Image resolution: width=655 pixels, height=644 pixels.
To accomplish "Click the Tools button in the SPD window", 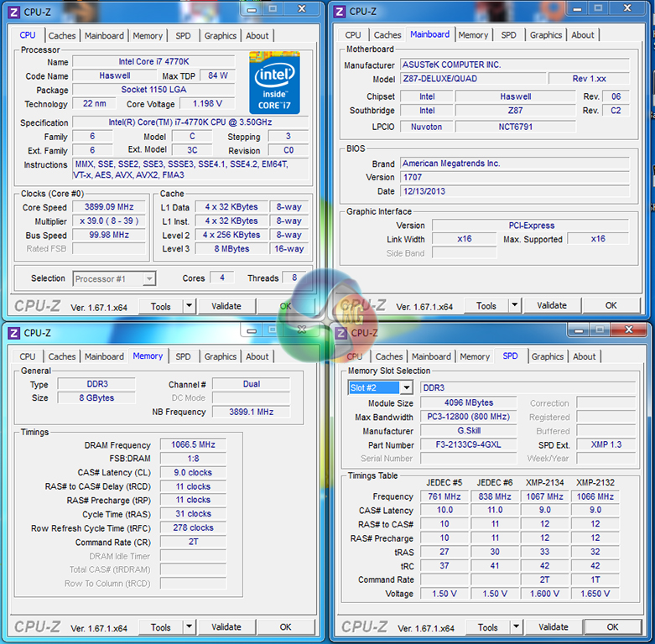I will pyautogui.click(x=488, y=627).
